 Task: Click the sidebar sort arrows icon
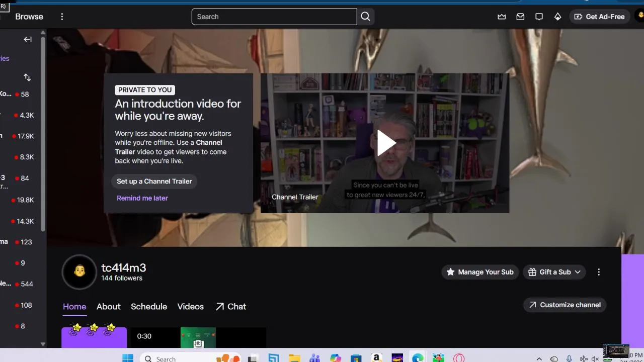27,77
